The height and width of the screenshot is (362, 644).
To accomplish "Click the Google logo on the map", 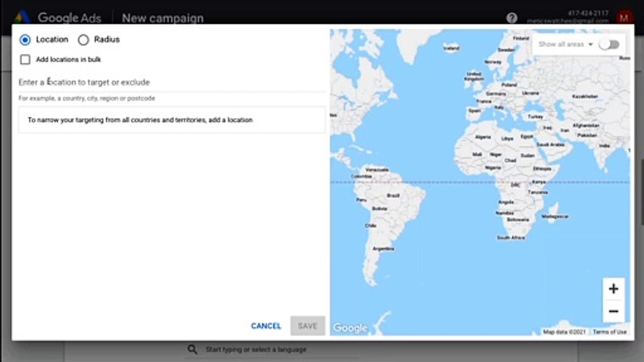I will coord(350,328).
